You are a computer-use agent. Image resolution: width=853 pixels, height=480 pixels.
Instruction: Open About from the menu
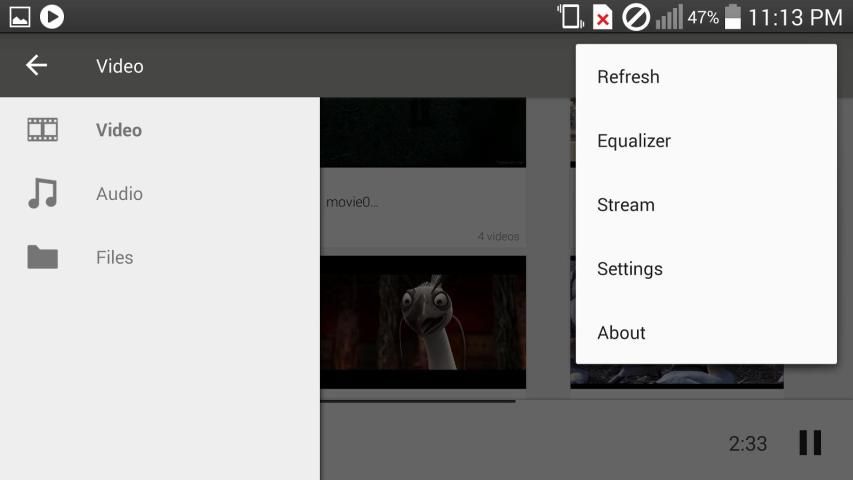coord(621,333)
